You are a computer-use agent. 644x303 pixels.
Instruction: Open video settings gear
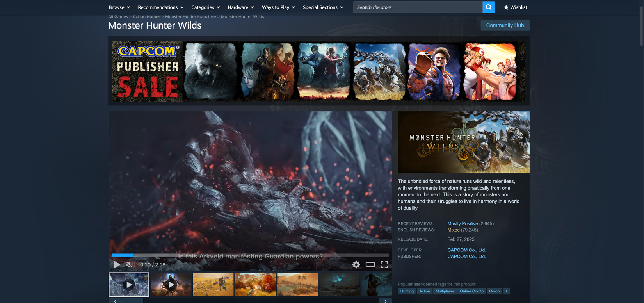point(356,264)
